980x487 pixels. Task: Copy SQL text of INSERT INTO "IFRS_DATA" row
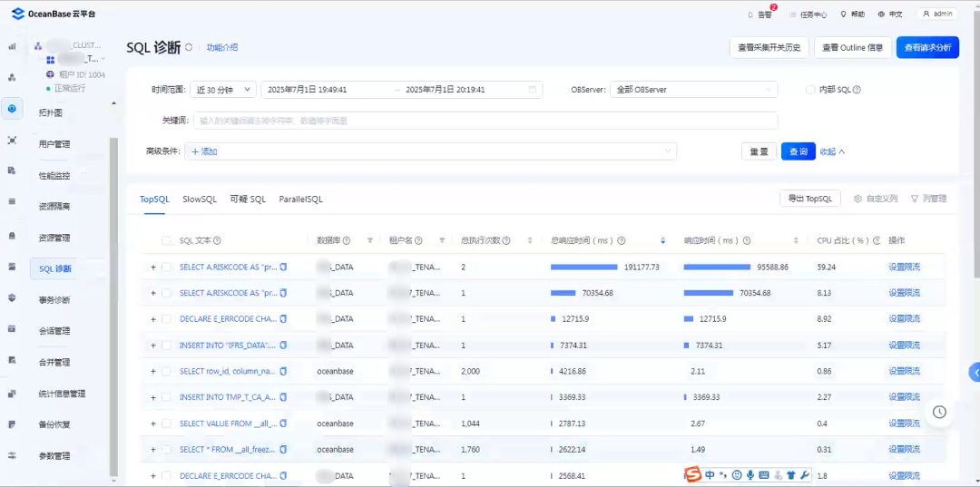pyautogui.click(x=283, y=345)
